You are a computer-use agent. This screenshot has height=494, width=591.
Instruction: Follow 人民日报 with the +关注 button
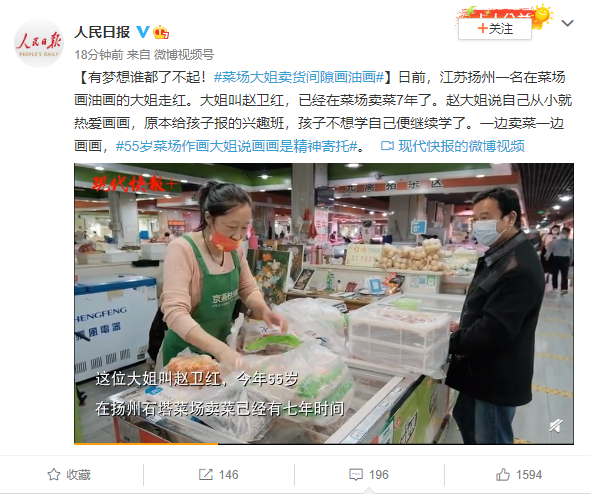tap(495, 29)
